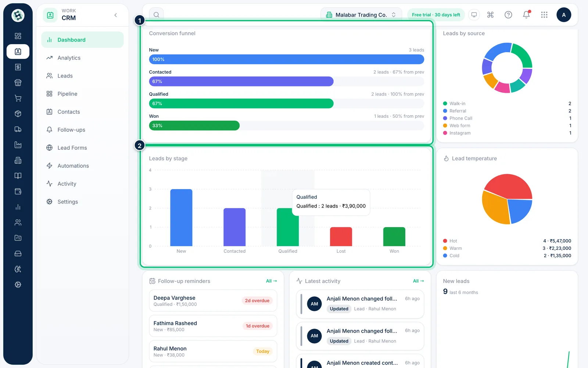The height and width of the screenshot is (368, 588).
Task: Click the search magnifier icon
Action: click(x=156, y=15)
